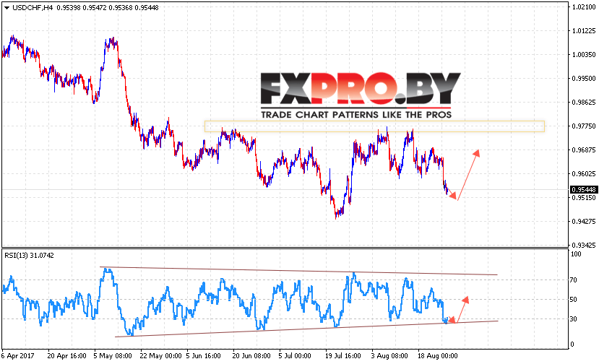Click RSI scale level 70

pyautogui.click(x=574, y=280)
